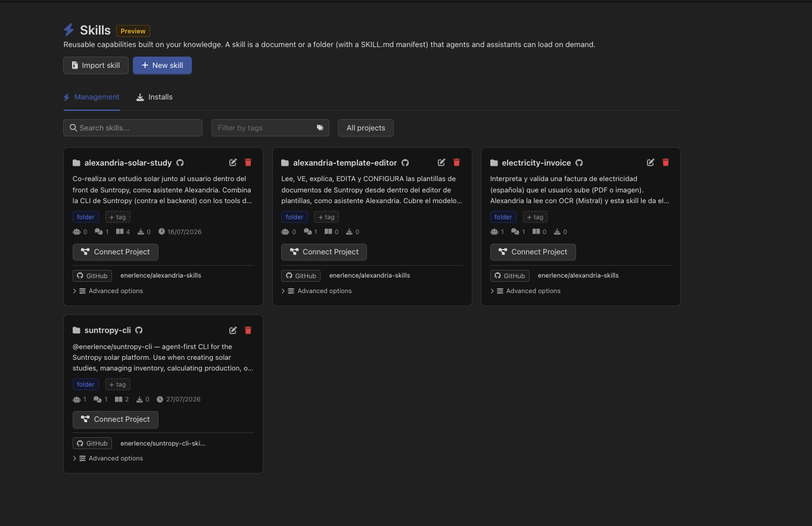Click folder icon of suntropy-cli card
This screenshot has width=812, height=526.
[x=76, y=330]
